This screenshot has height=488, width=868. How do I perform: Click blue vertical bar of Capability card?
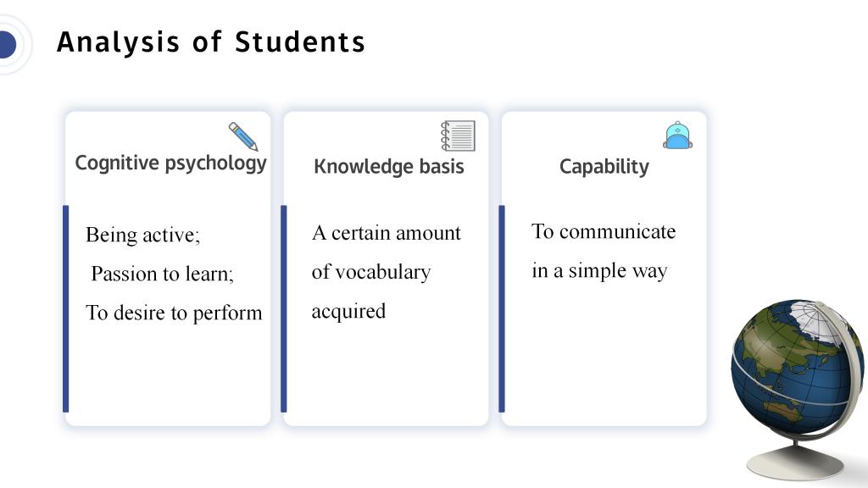[502, 308]
